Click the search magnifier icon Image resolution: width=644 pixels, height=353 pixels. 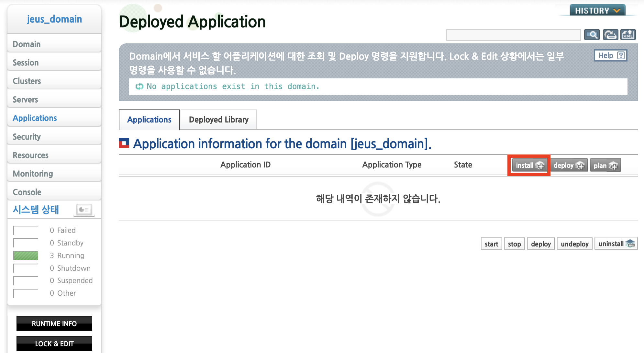point(592,35)
